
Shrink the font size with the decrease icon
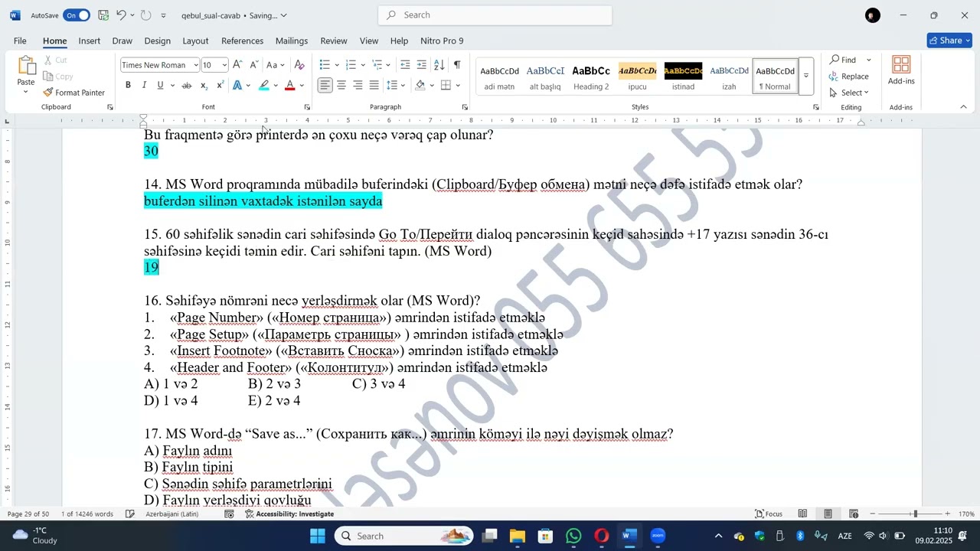(253, 65)
